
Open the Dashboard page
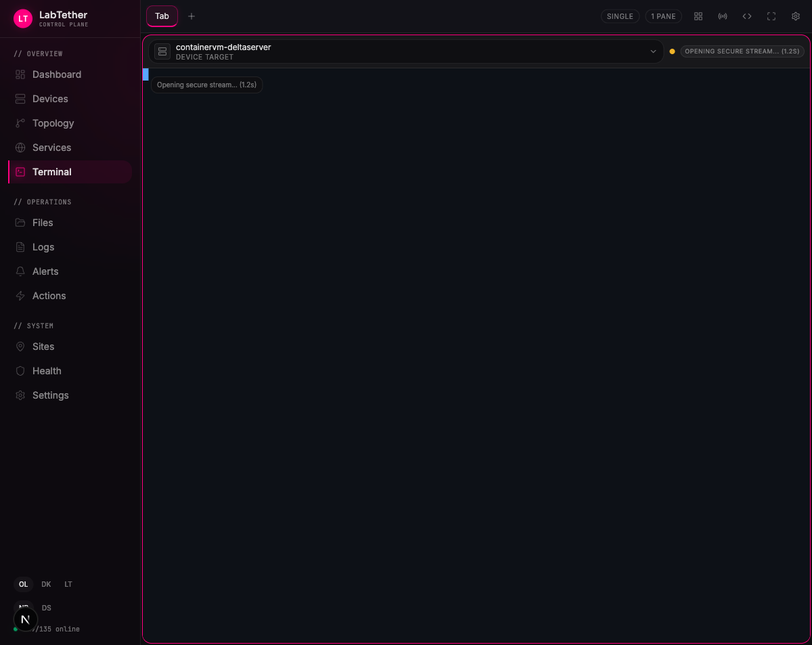tap(70, 74)
